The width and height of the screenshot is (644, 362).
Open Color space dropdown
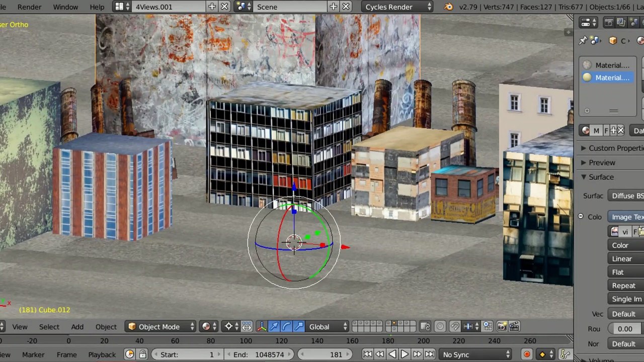point(626,245)
